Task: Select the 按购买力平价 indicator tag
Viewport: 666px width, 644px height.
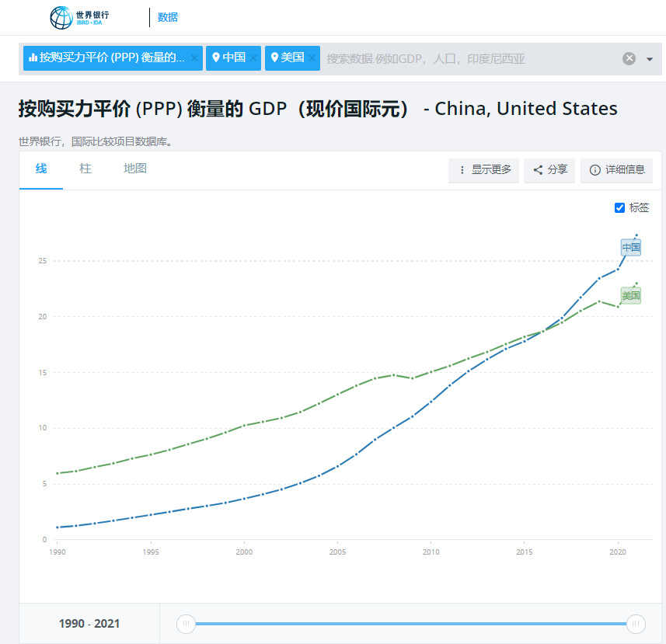Action: point(113,58)
